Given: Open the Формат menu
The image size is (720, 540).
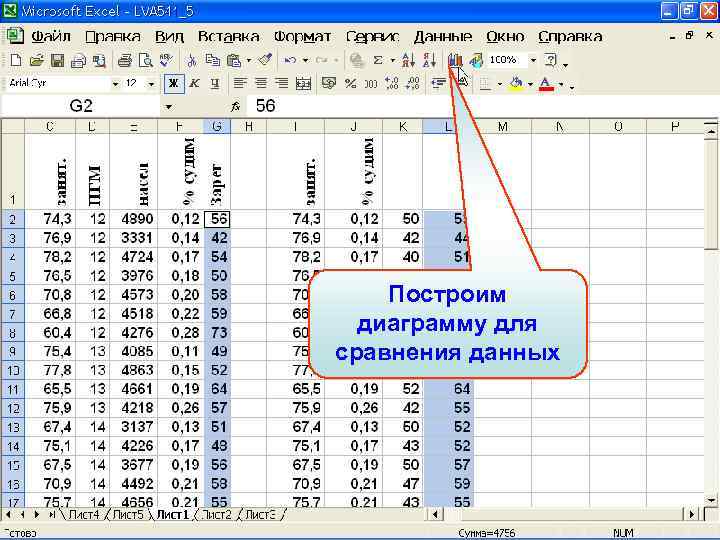Looking at the screenshot, I should 302,36.
